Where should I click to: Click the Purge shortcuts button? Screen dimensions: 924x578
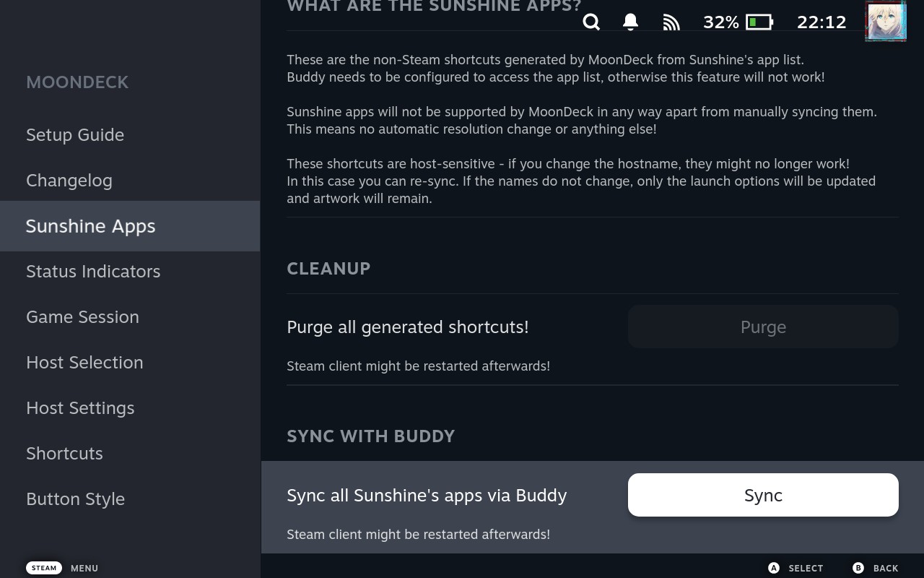tap(763, 327)
